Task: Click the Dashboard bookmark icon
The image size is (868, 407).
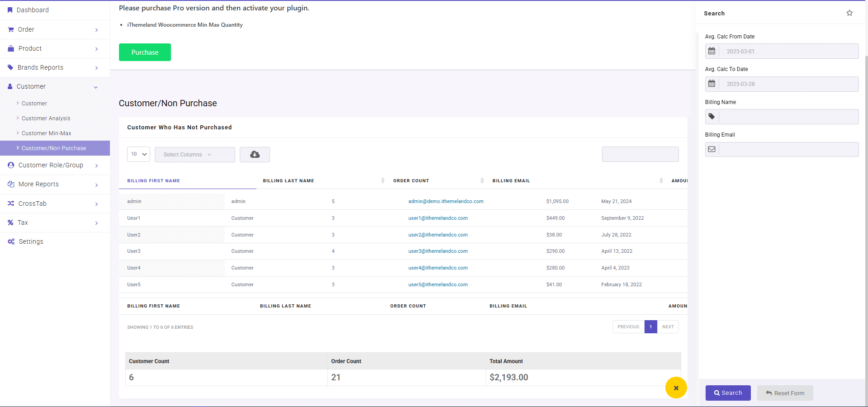Action: click(x=10, y=10)
